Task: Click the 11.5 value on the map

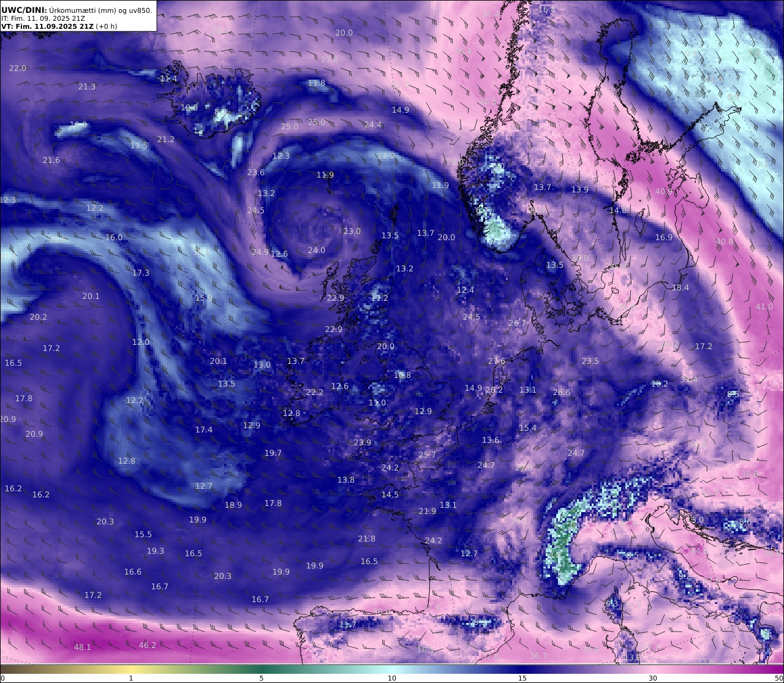Action: pos(139,145)
